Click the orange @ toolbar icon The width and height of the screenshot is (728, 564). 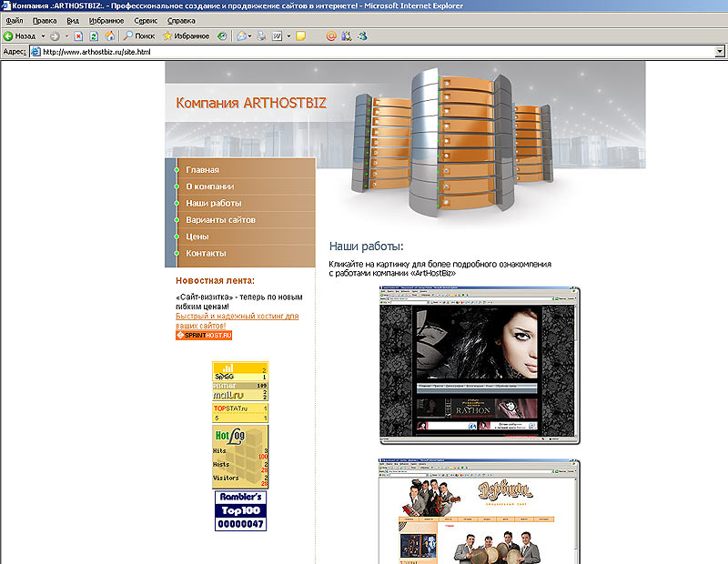click(331, 35)
